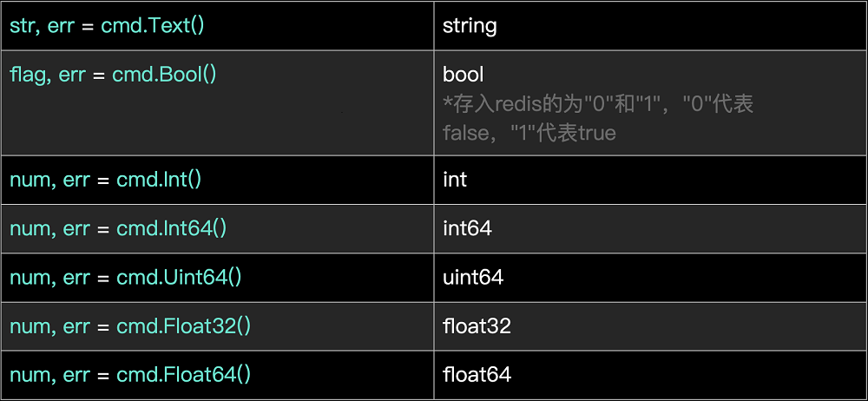Click the int64 return type cell
Screen dimensions: 868x401
[650, 229]
